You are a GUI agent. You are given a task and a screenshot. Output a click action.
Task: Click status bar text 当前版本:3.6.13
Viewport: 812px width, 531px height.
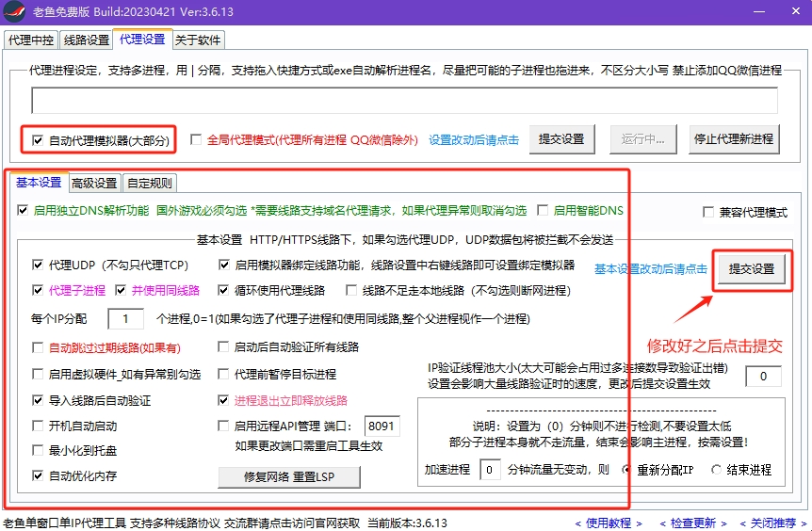(x=408, y=523)
